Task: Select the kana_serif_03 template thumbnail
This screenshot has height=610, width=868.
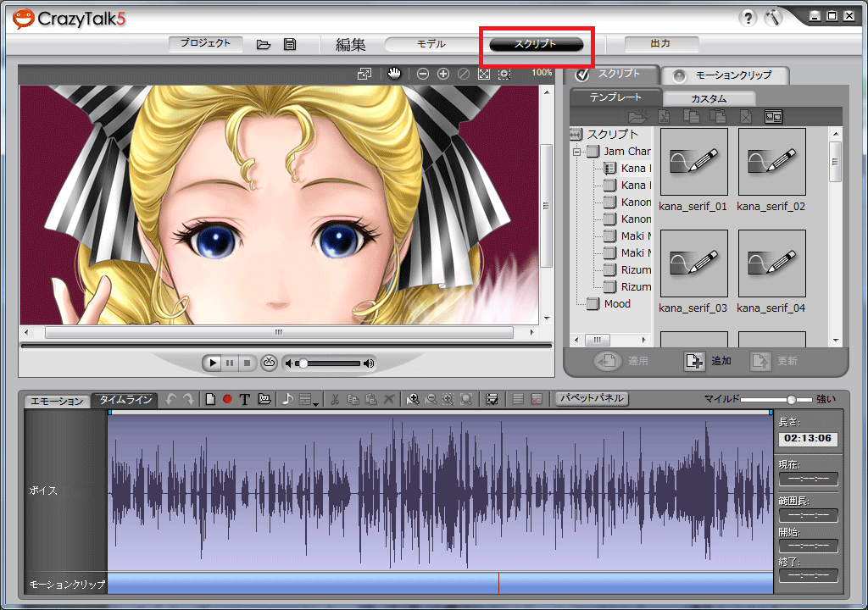Action: 693,263
